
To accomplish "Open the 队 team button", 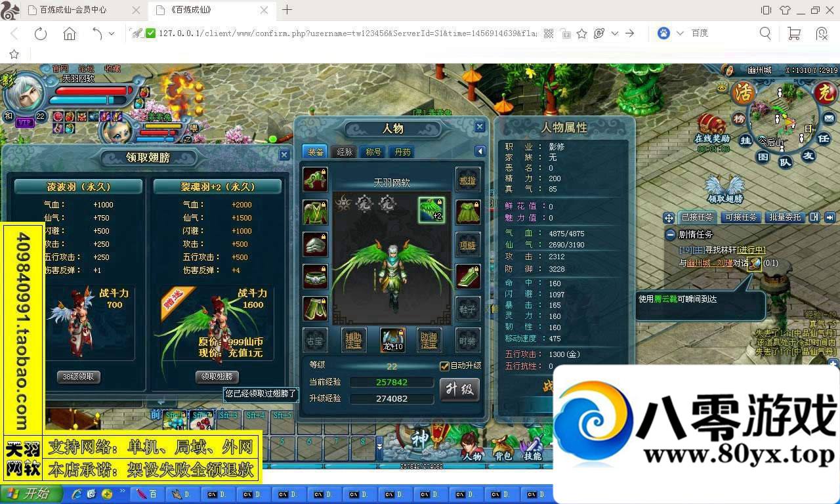I will 786,162.
